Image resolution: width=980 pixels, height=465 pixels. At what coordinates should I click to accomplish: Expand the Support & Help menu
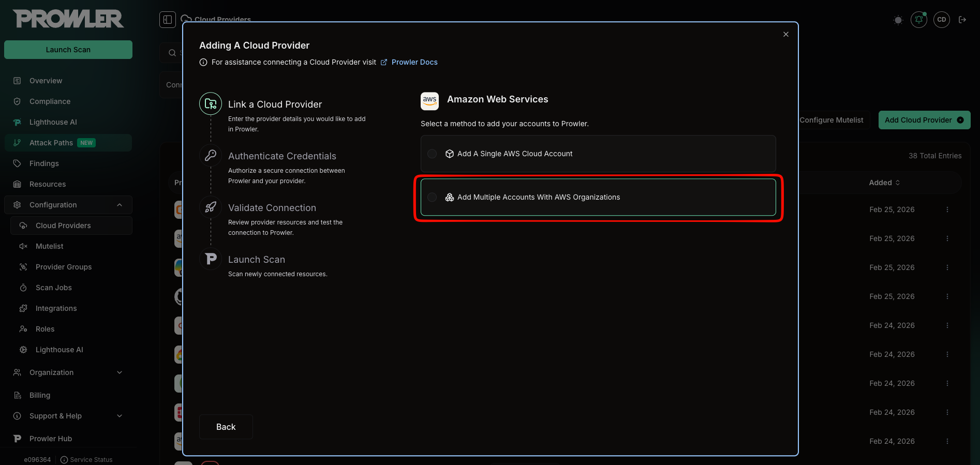[x=120, y=416]
